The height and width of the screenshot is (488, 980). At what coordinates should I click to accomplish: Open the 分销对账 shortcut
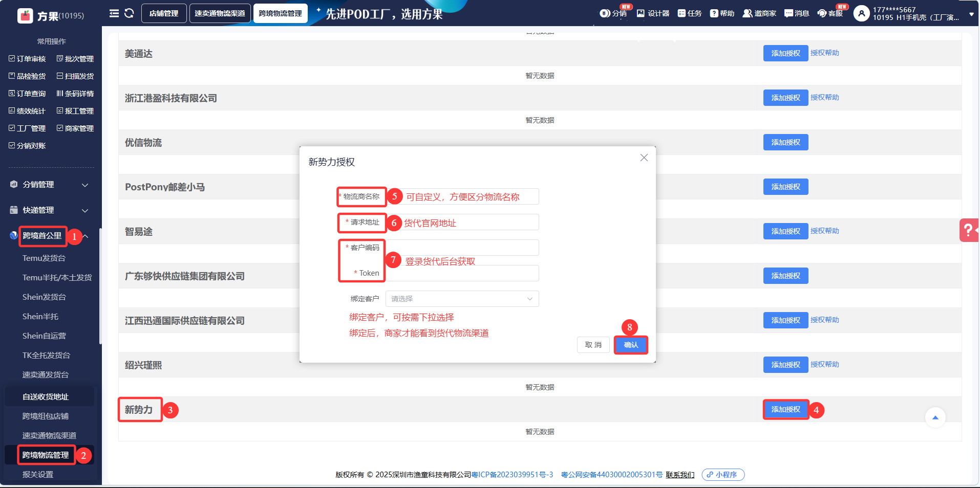(x=28, y=146)
